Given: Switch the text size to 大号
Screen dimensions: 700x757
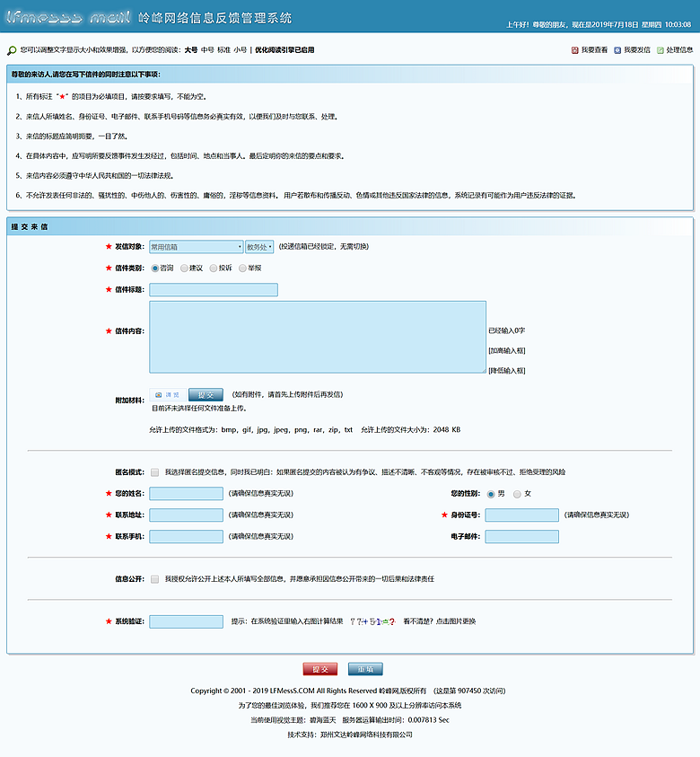Looking at the screenshot, I should pyautogui.click(x=191, y=49).
